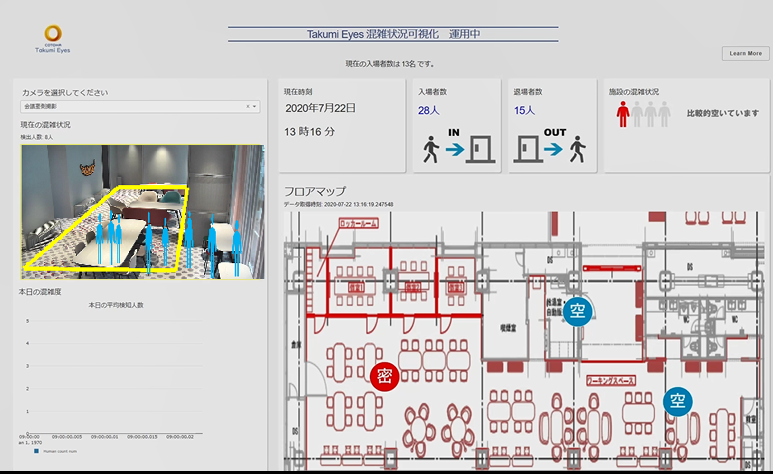Click the red person congestion level icon
The height and width of the screenshot is (474, 773).
point(623,114)
